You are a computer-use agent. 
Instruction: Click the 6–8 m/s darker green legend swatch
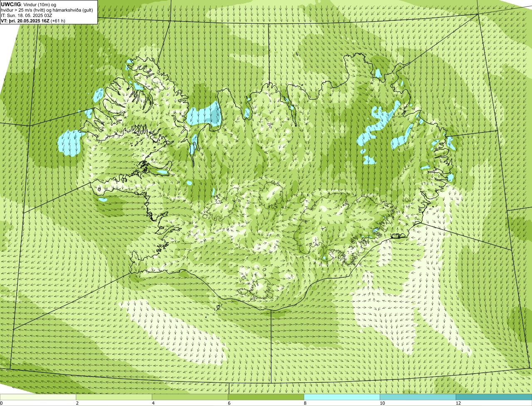[x=266, y=397]
